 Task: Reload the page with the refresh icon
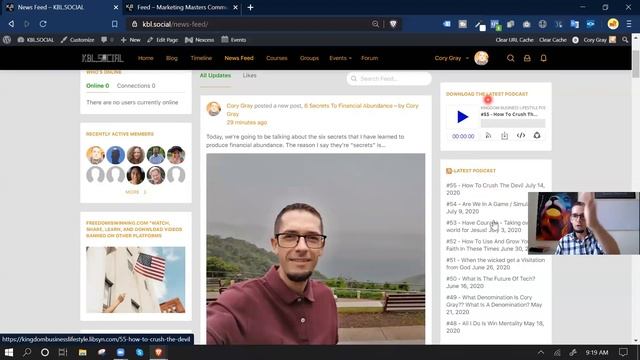[x=43, y=24]
